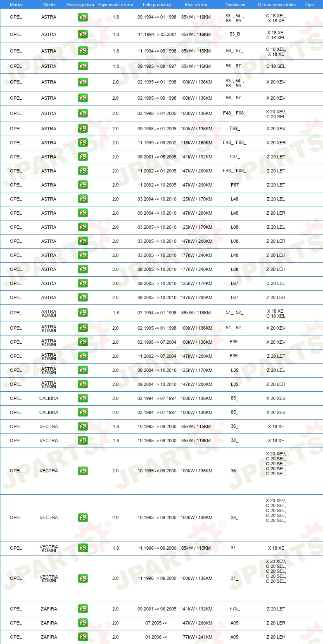Image resolution: width=323 pixels, height=644 pixels.
Task: Click the PB icon in the Zafira Z 20 LER row
Action: [83, 623]
